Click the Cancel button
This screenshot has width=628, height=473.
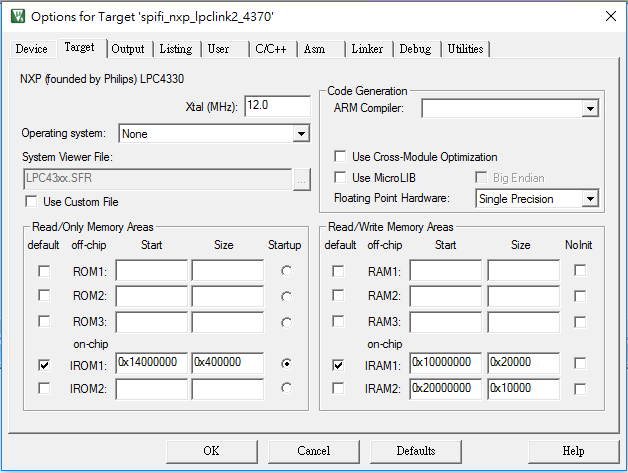(314, 451)
